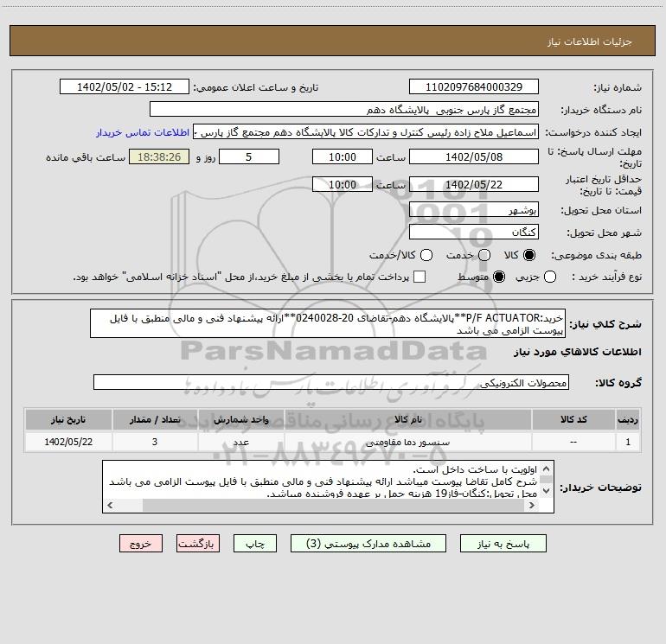The image size is (666, 644).
Task: Select the کالا radio button
Action: pos(529,255)
